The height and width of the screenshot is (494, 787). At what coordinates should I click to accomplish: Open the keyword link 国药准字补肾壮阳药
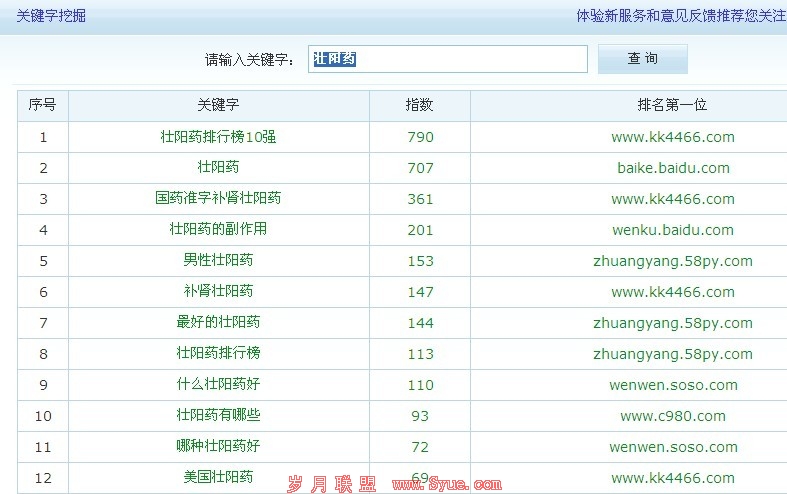pos(218,199)
